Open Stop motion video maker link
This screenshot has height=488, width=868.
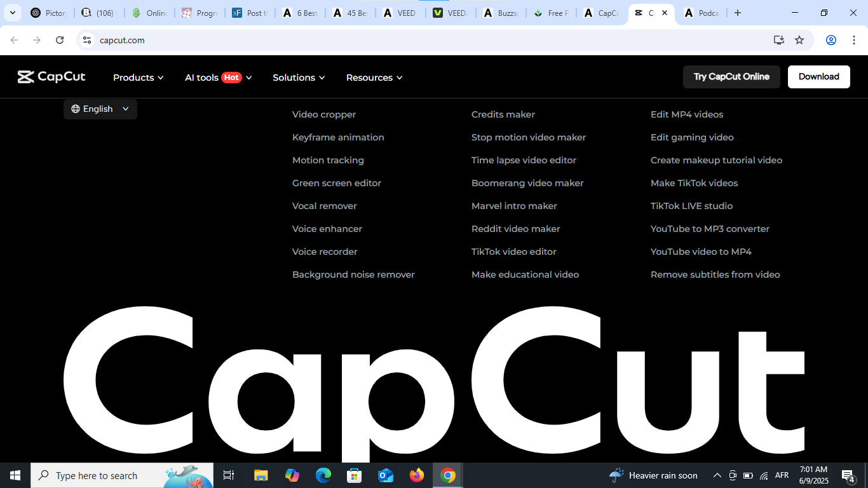[x=529, y=137]
